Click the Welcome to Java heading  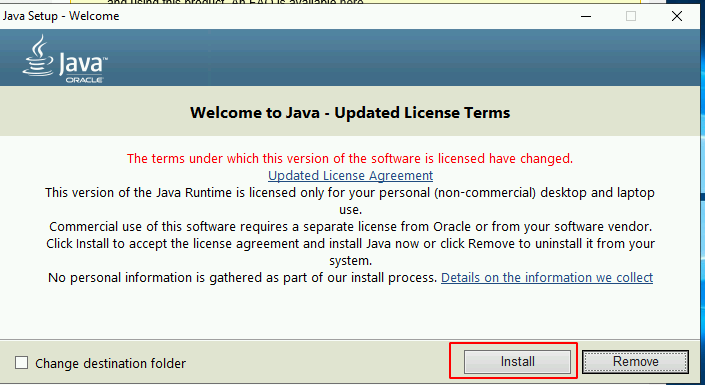tap(350, 112)
